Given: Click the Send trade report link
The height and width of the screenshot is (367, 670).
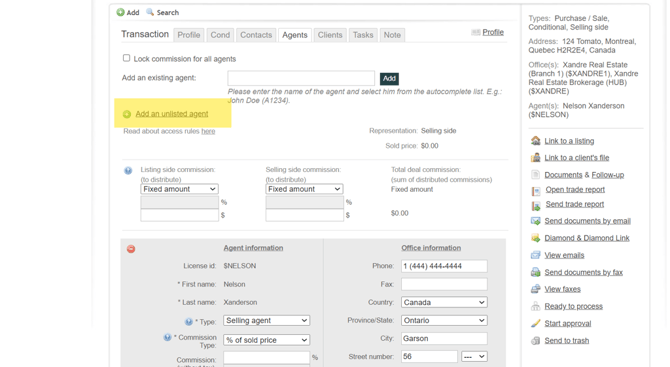Looking at the screenshot, I should (x=575, y=204).
